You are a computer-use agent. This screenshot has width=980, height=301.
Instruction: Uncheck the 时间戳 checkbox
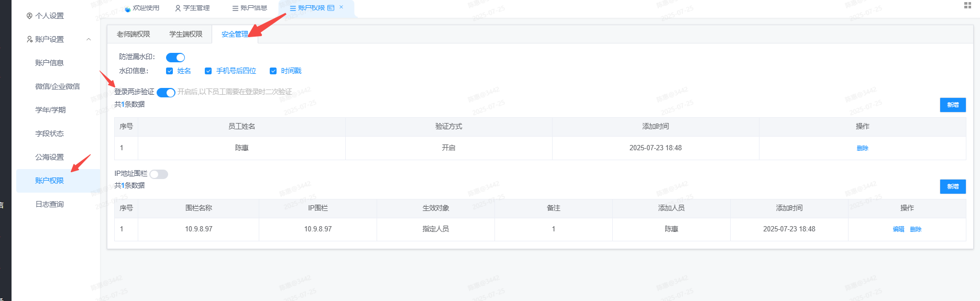273,71
